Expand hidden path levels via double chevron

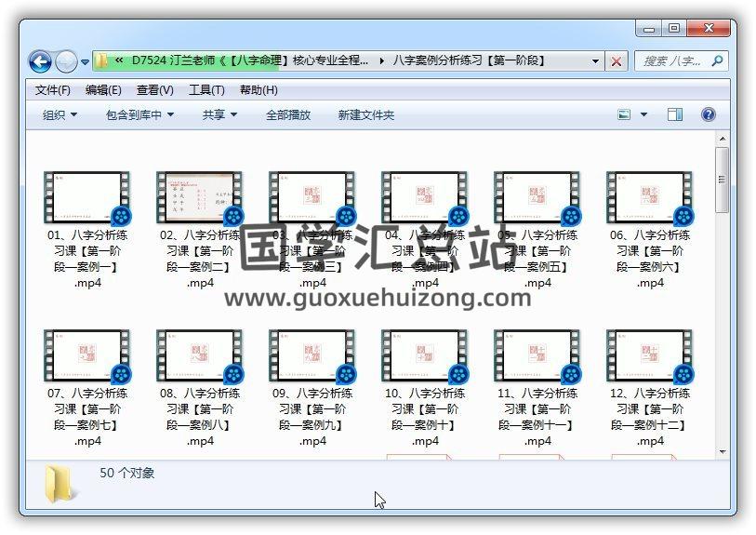pyautogui.click(x=119, y=60)
